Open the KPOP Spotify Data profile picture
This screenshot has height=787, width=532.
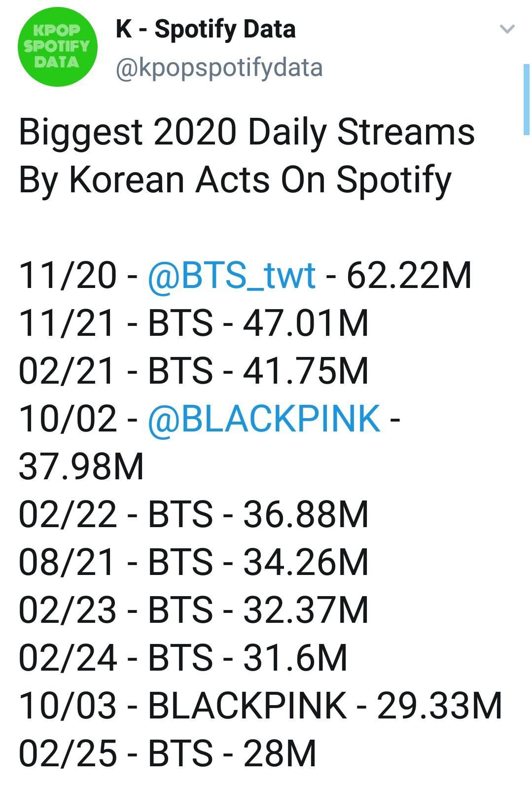(57, 47)
